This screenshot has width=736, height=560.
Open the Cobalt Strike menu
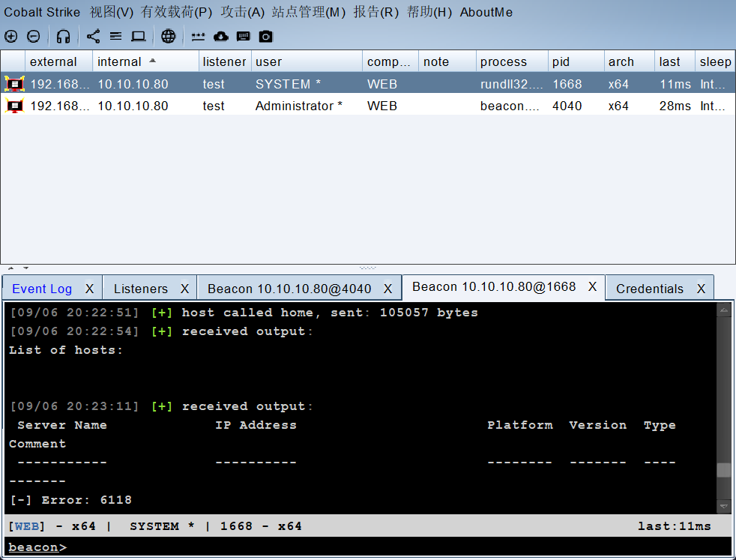coord(42,12)
